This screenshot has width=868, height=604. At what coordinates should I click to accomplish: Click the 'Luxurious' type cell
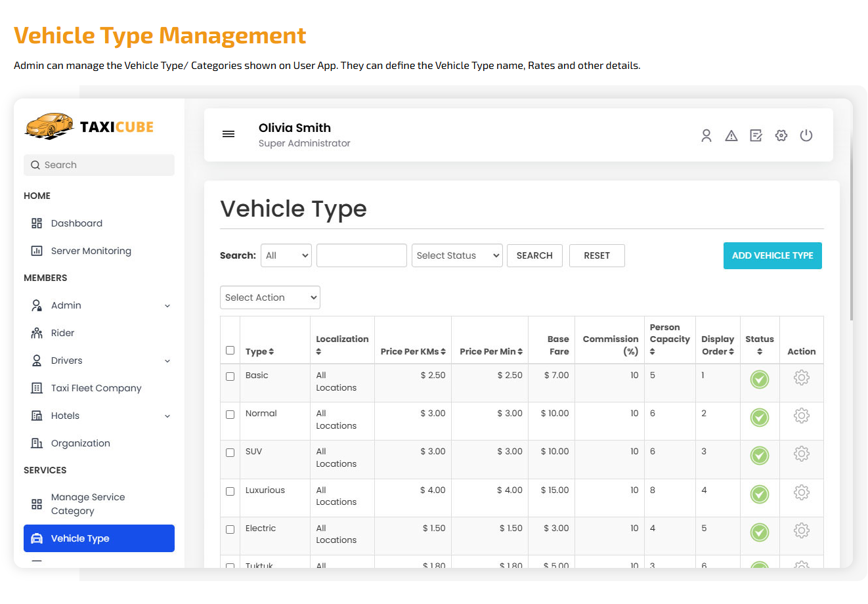[265, 490]
